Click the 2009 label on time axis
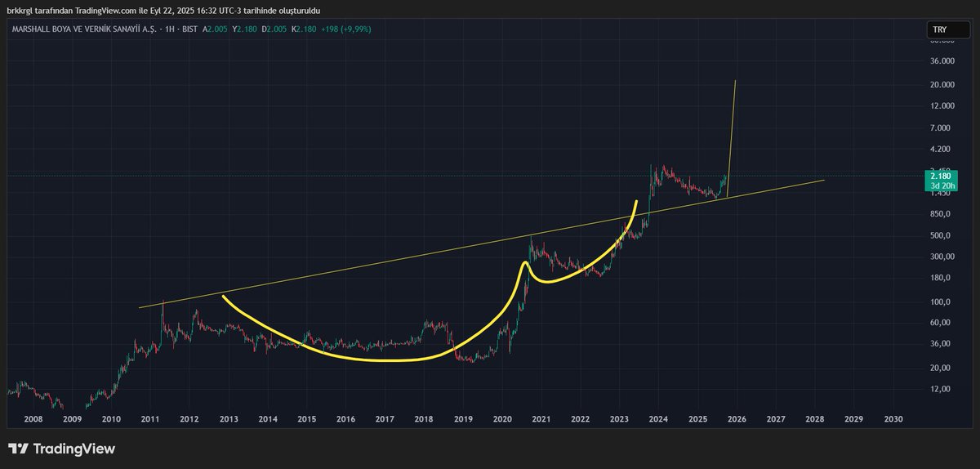This screenshot has width=980, height=469. click(x=72, y=418)
